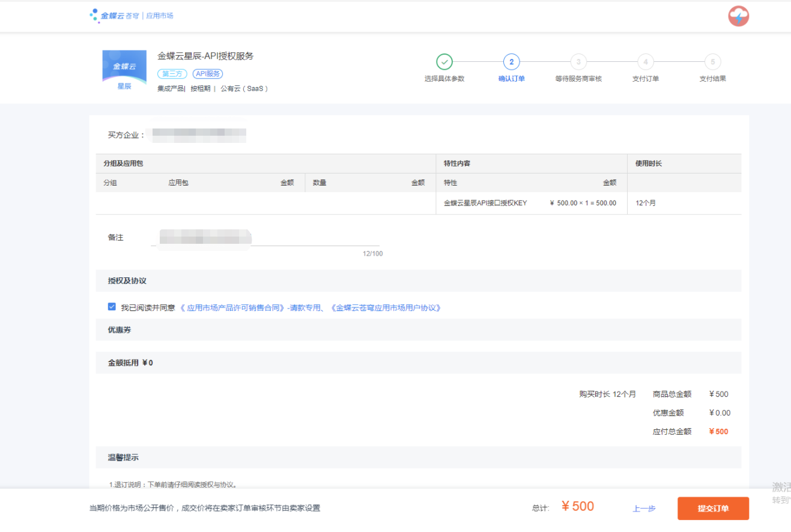
Task: Click the 12/100 character counter
Action: tap(372, 253)
